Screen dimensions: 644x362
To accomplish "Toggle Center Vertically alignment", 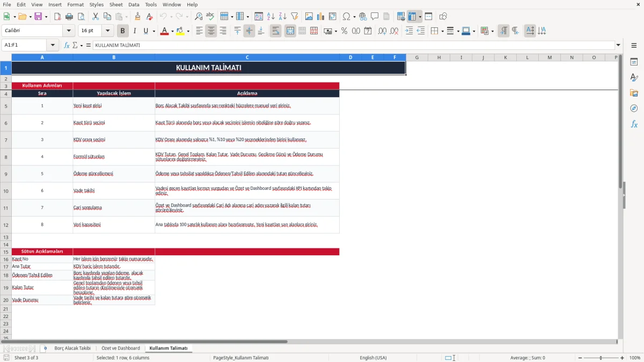I will click(249, 31).
